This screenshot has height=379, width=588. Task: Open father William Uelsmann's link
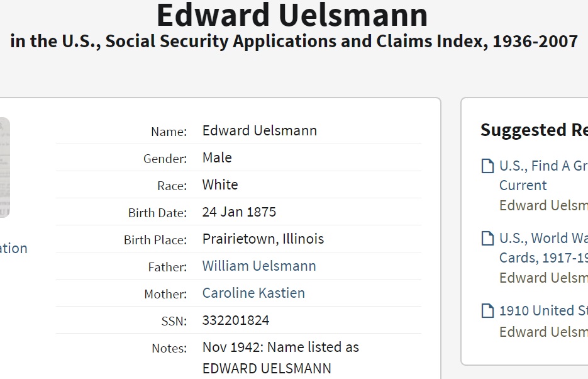259,266
